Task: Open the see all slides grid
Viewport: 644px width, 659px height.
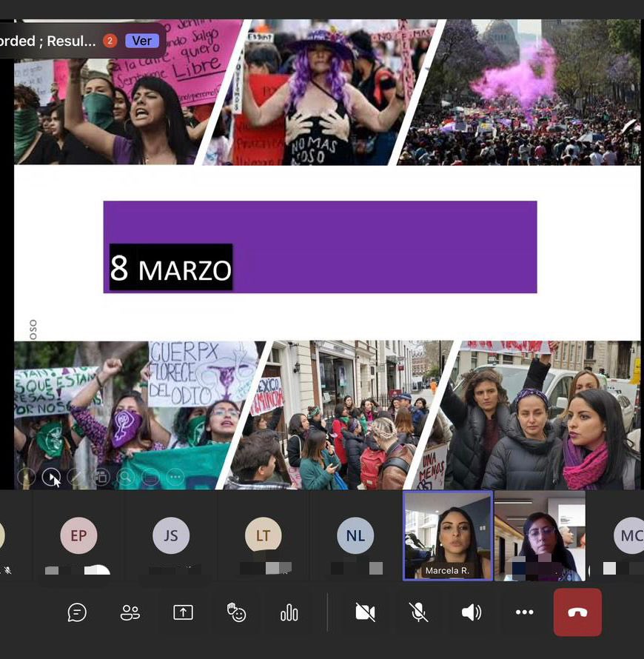Action: (101, 477)
